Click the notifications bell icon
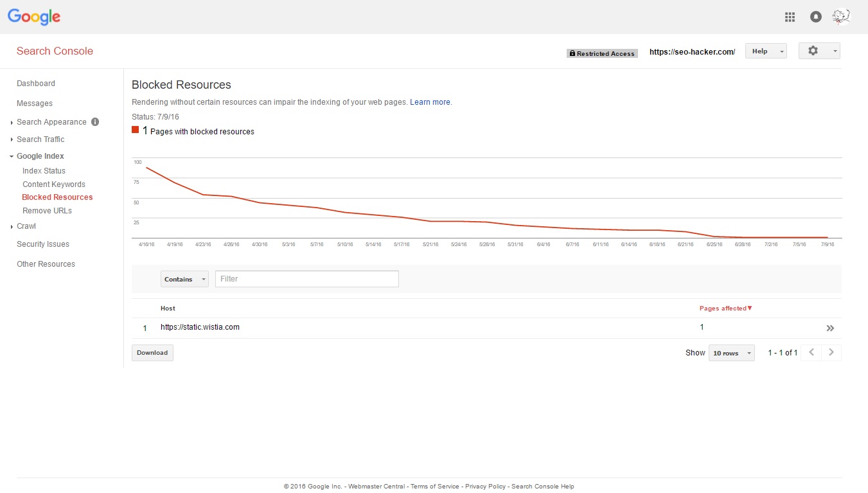 [815, 17]
